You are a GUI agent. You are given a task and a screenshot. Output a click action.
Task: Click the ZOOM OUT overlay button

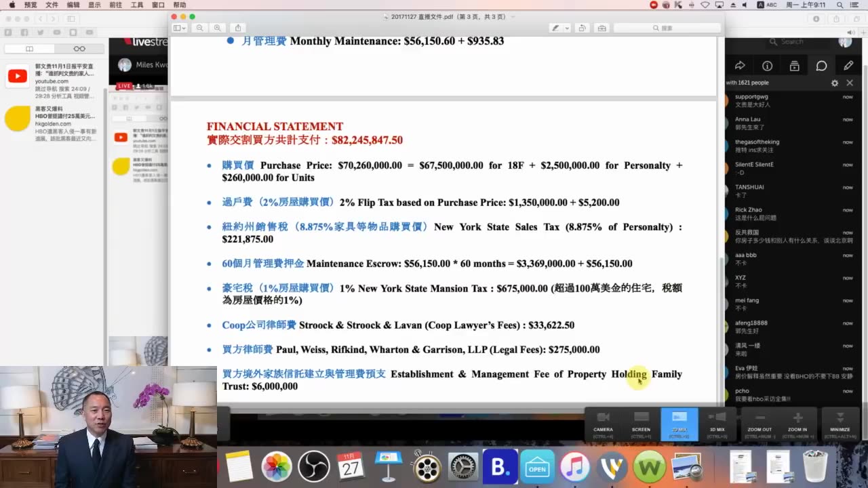[x=759, y=423]
